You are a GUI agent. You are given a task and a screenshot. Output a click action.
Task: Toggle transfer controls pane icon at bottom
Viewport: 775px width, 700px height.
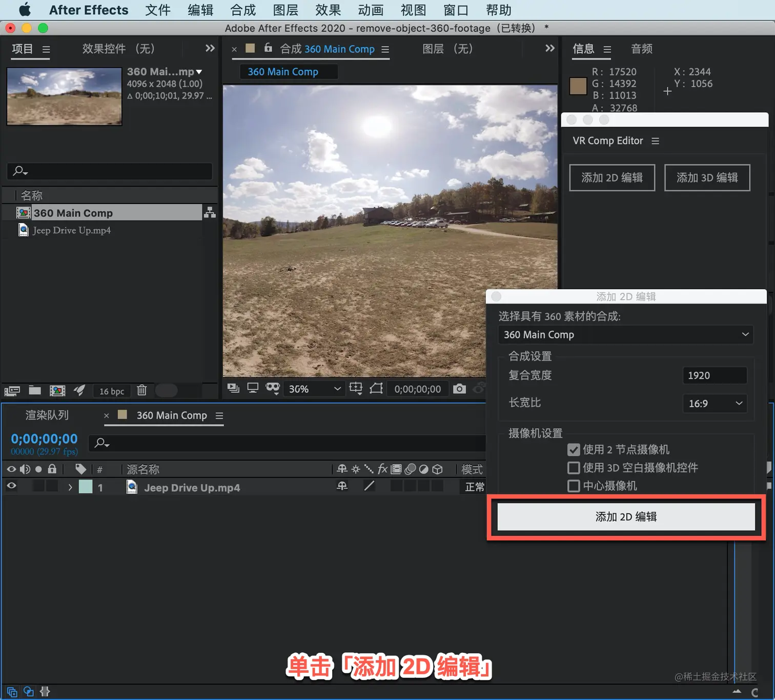29,691
